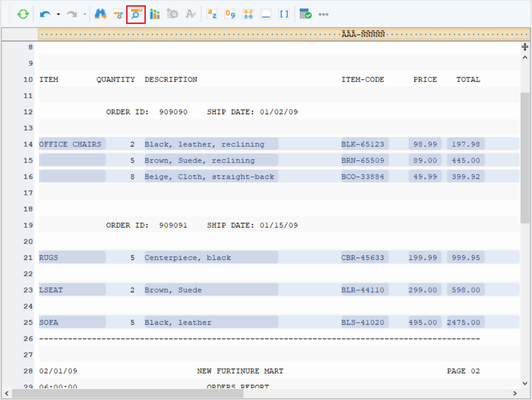Click the table with green checkmark icon
The width and height of the screenshot is (532, 400).
[306, 14]
